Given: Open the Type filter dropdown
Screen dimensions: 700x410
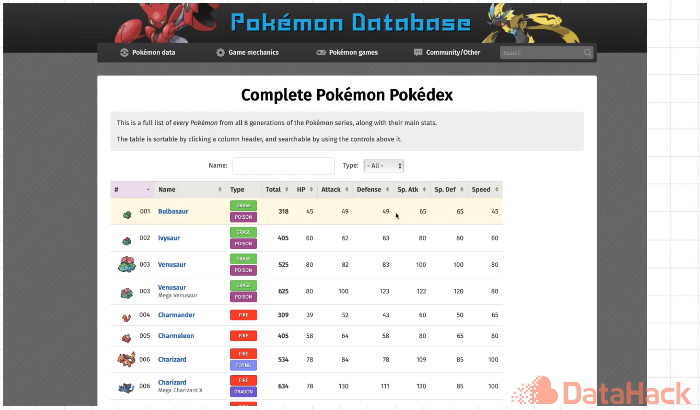Looking at the screenshot, I should point(384,166).
